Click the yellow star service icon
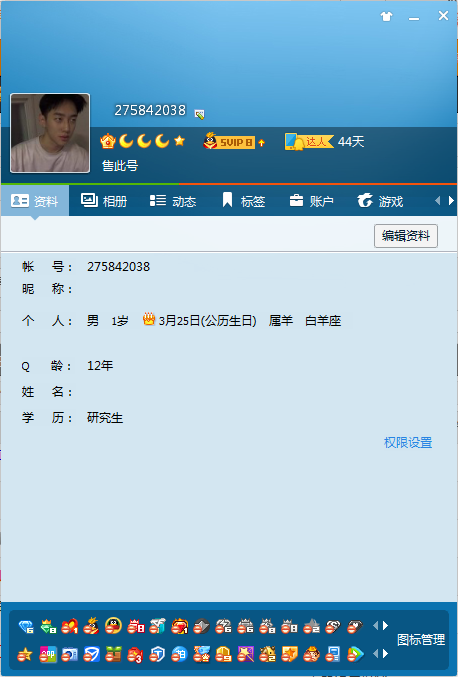Viewport: 458px width, 677px height. tap(25, 655)
